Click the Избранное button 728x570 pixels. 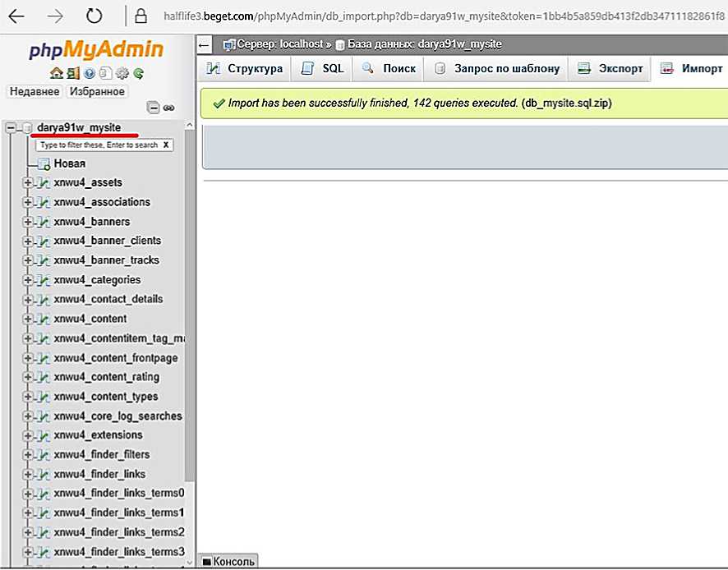(x=97, y=91)
